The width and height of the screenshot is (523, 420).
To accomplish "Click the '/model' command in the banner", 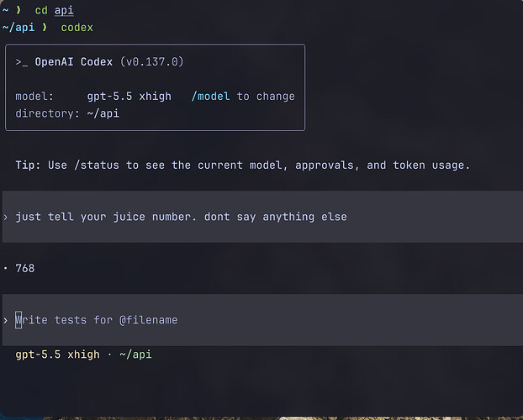I will [x=210, y=97].
